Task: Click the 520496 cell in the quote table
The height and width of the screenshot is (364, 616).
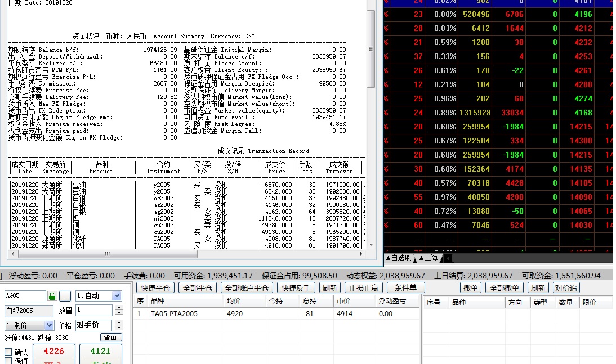Action: click(476, 14)
